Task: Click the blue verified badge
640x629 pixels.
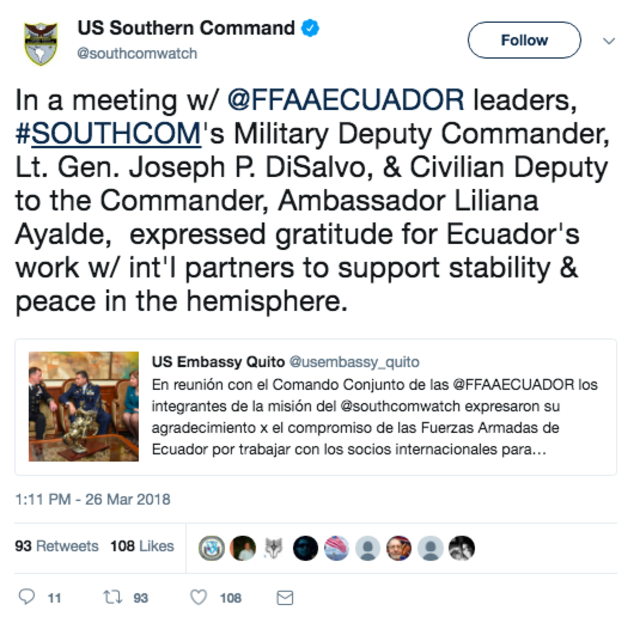Action: coord(310,28)
